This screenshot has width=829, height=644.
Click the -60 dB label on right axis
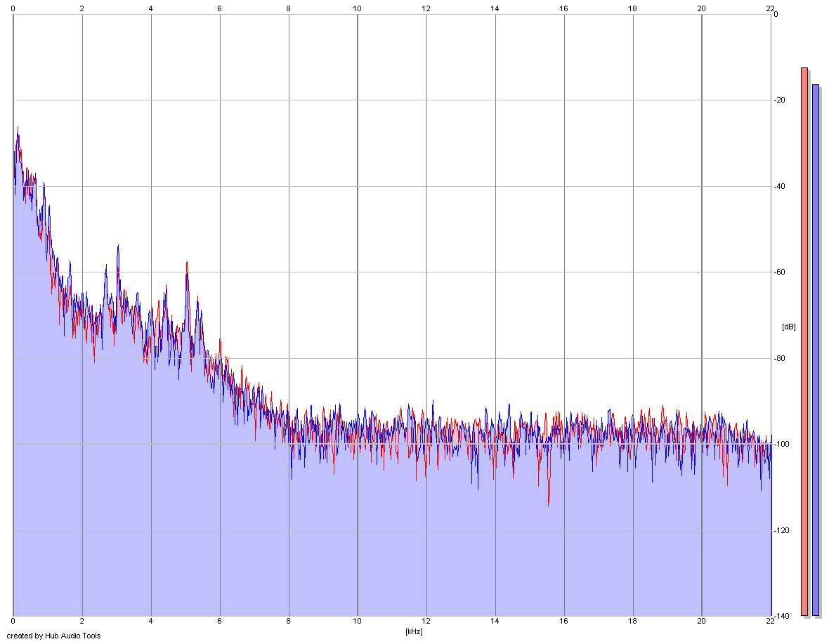(779, 272)
